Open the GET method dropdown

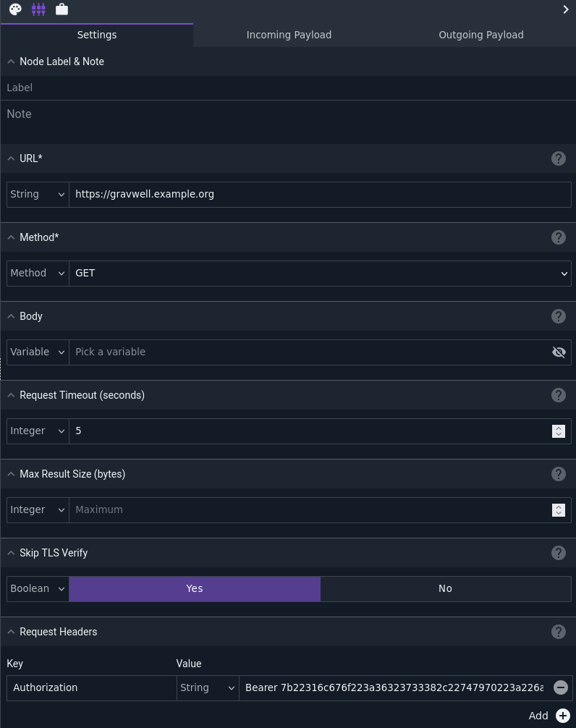[320, 274]
